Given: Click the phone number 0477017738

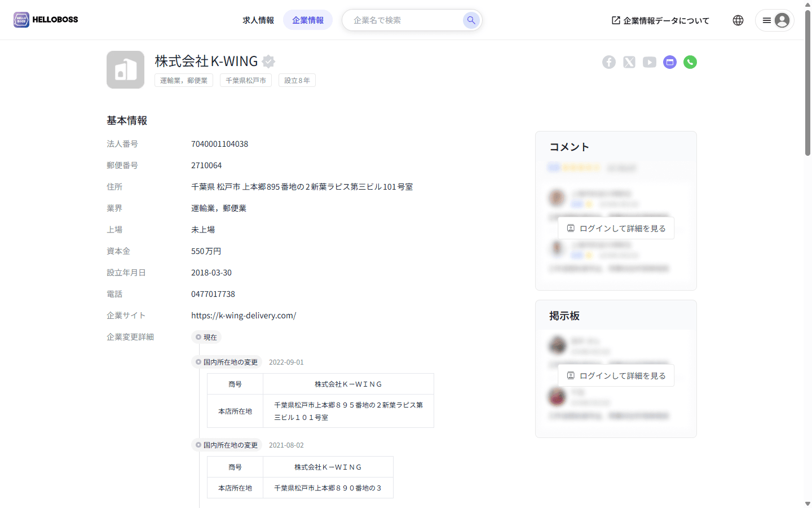Looking at the screenshot, I should click(213, 294).
